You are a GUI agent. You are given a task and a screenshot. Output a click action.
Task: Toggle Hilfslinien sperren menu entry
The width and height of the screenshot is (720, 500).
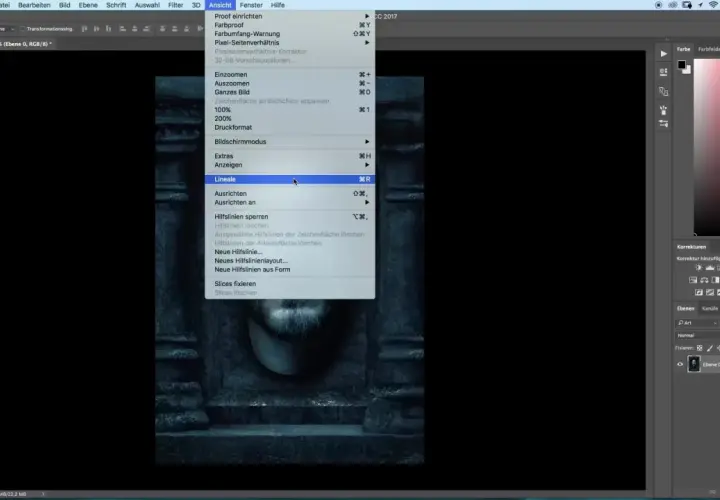pyautogui.click(x=290, y=217)
